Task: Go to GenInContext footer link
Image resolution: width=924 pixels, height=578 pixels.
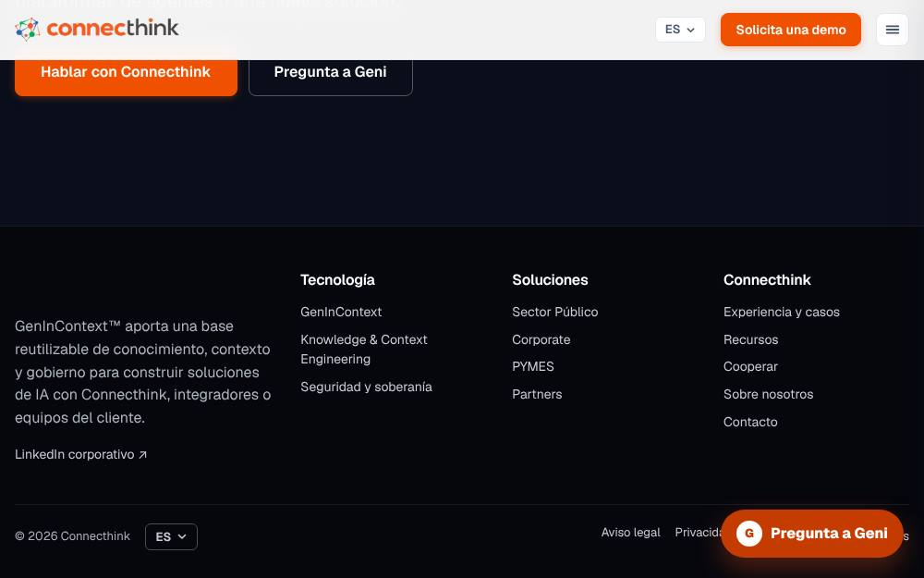Action: point(341,312)
